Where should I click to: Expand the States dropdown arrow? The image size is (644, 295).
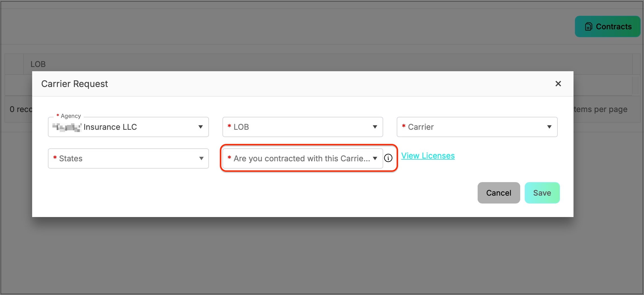[x=201, y=158]
